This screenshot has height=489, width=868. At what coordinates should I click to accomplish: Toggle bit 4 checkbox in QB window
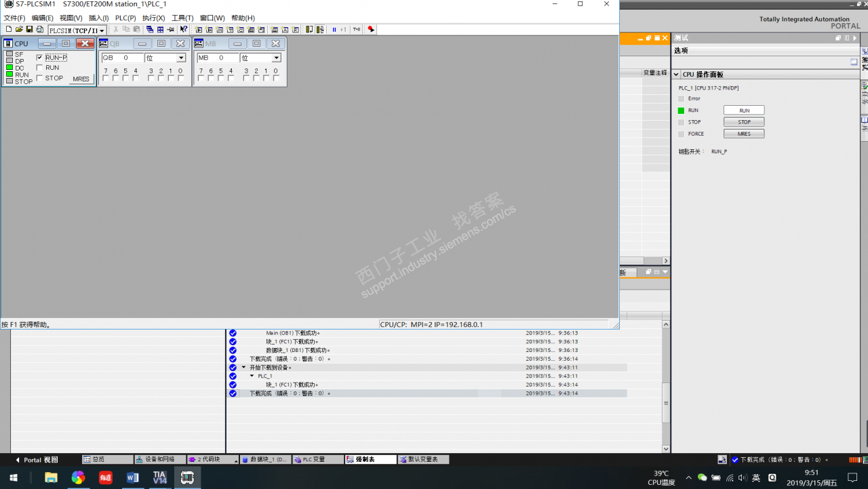136,78
